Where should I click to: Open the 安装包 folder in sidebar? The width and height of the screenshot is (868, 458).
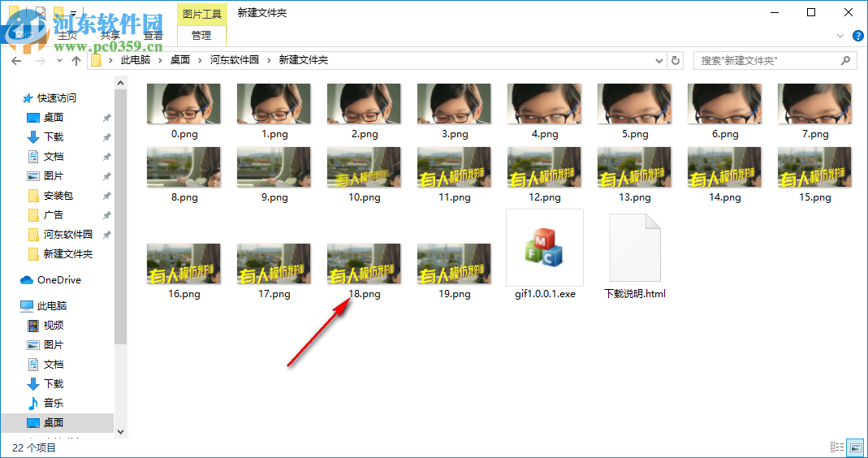(58, 196)
